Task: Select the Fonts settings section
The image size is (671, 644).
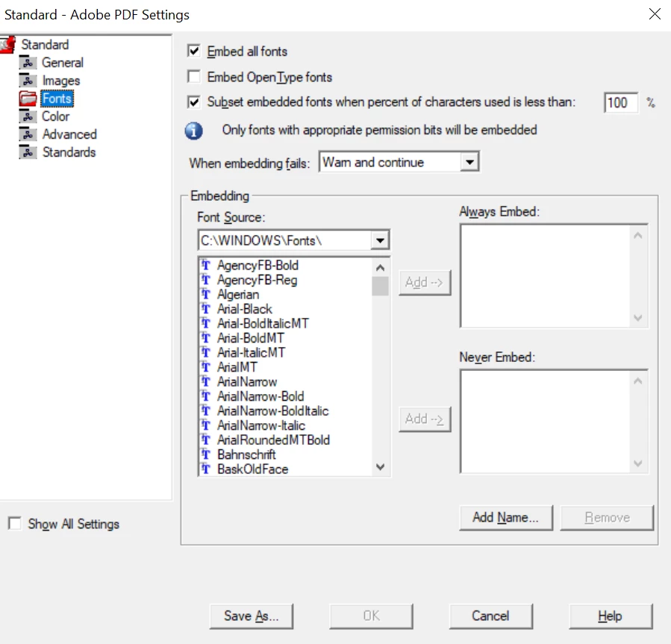Action: point(57,99)
